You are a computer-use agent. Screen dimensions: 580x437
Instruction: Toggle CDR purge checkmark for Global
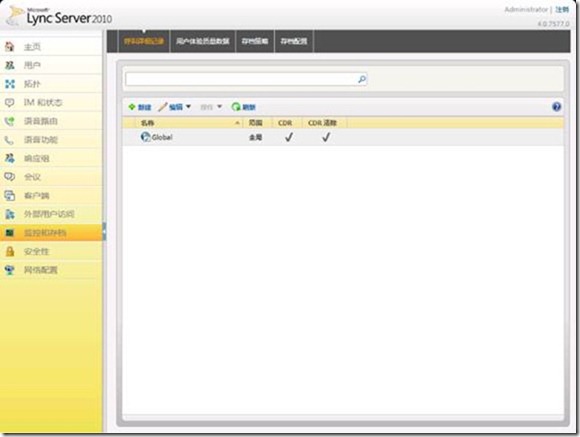[x=326, y=137]
